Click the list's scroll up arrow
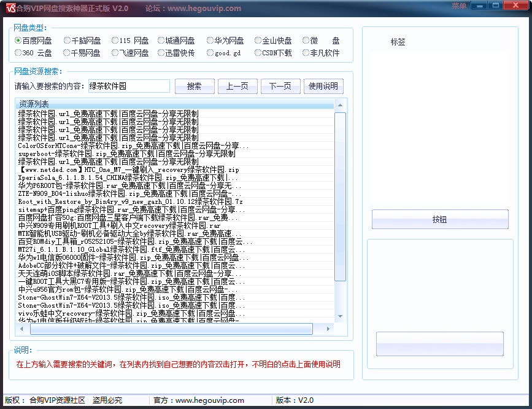This screenshot has width=532, height=409. point(340,105)
